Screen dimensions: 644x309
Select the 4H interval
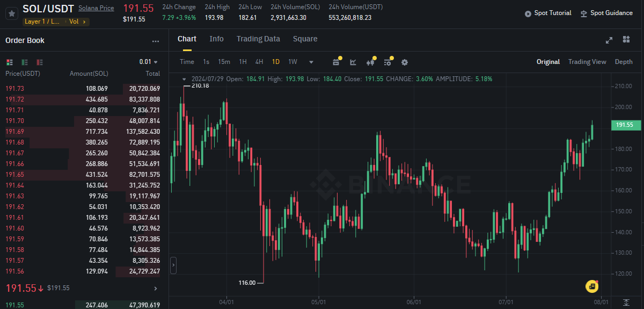pos(259,62)
